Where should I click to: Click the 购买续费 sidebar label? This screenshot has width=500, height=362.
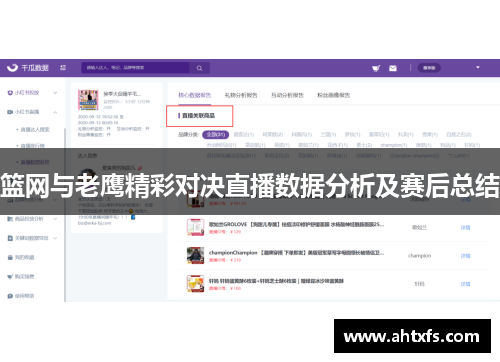click(24, 277)
